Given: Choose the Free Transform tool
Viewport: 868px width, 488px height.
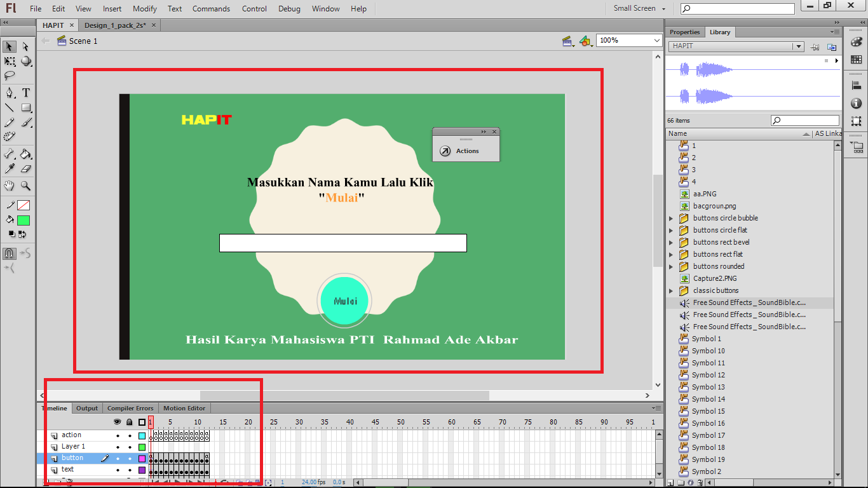Looking at the screenshot, I should click(10, 61).
